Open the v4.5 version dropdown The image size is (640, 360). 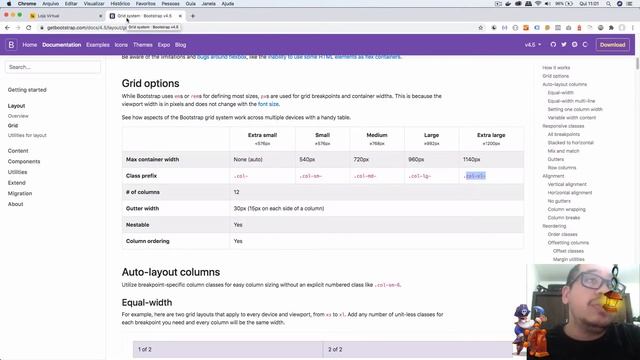click(533, 44)
